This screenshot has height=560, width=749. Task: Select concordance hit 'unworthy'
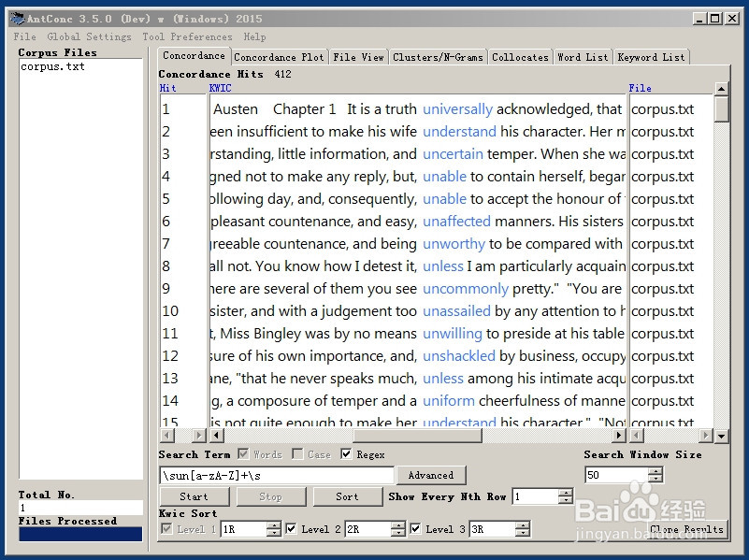pos(454,244)
